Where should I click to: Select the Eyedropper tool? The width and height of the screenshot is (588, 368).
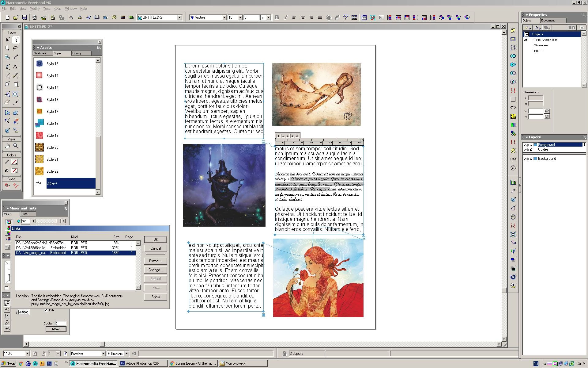click(x=16, y=57)
